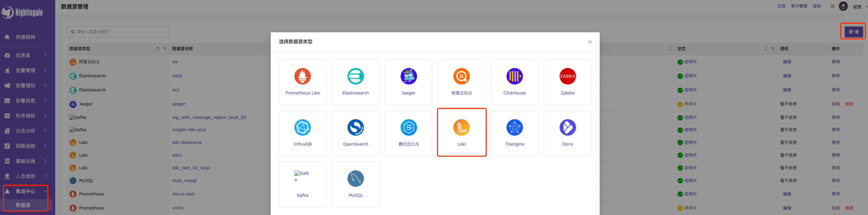Toggle the light/dark theme icon
868x215 pixels.
(832, 6)
